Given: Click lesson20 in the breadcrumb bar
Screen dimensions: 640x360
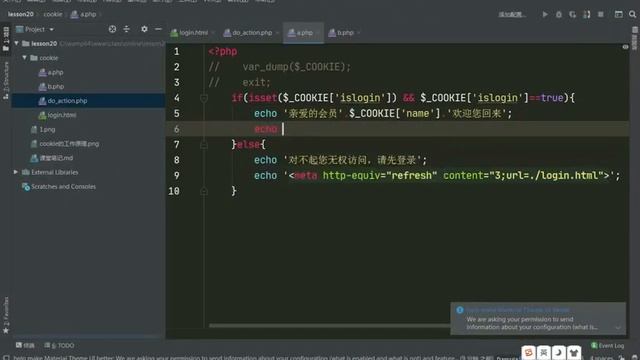Looking at the screenshot, I should [x=20, y=14].
